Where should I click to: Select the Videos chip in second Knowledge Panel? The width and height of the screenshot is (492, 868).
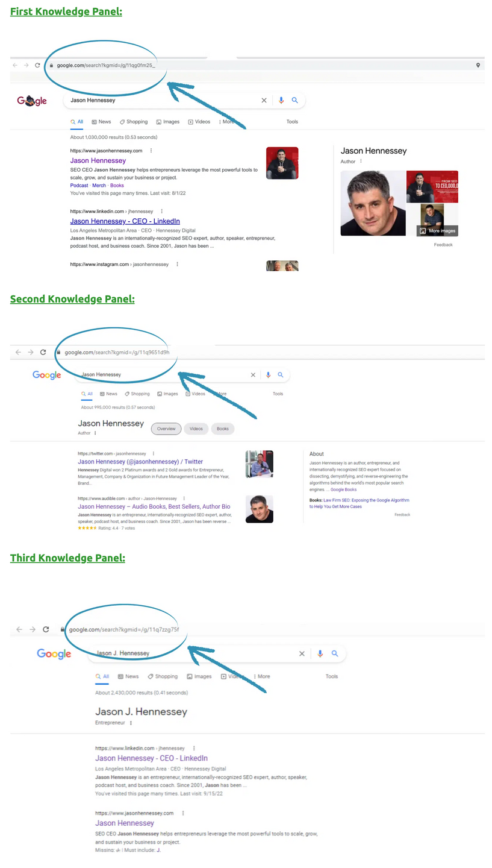coord(196,429)
